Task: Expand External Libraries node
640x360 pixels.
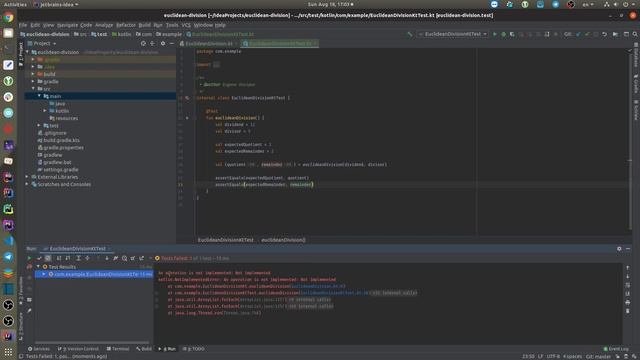Action: 27,177
